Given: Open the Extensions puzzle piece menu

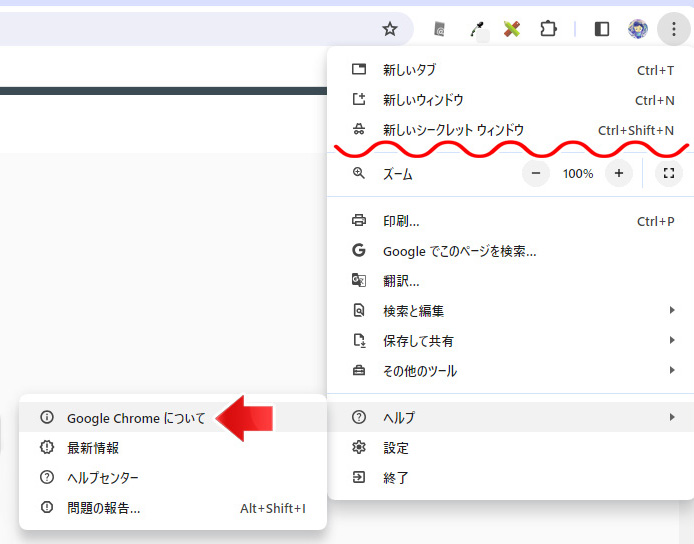Looking at the screenshot, I should (548, 29).
